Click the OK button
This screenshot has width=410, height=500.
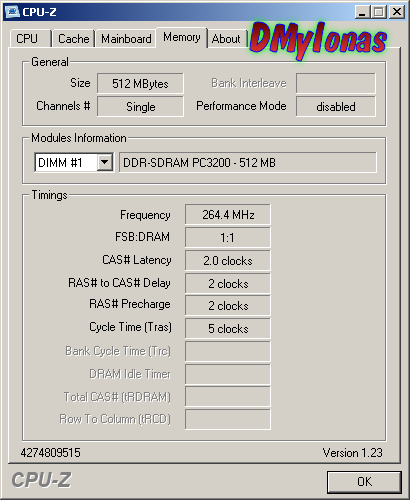pos(364,482)
